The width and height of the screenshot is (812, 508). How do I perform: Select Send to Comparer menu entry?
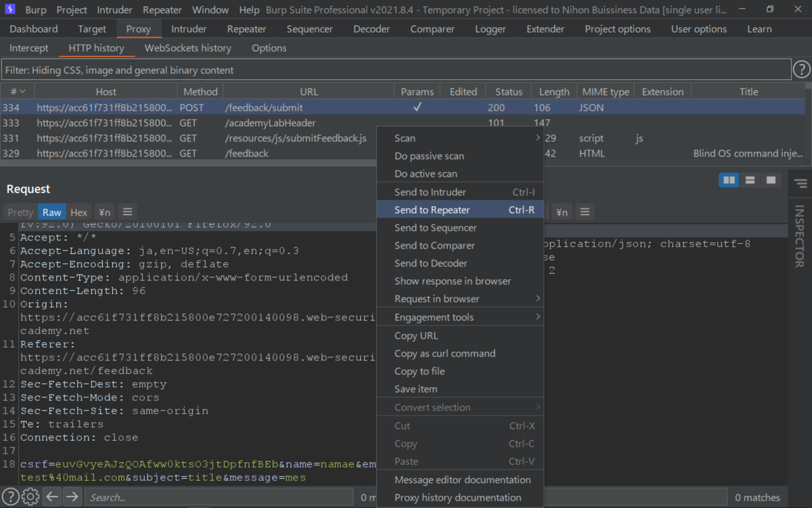pyautogui.click(x=460, y=245)
